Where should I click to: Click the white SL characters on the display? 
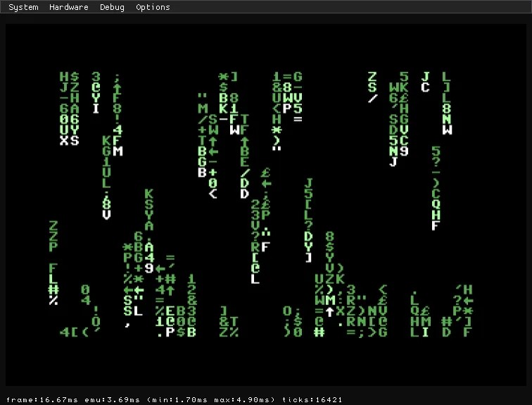[x=132, y=311]
